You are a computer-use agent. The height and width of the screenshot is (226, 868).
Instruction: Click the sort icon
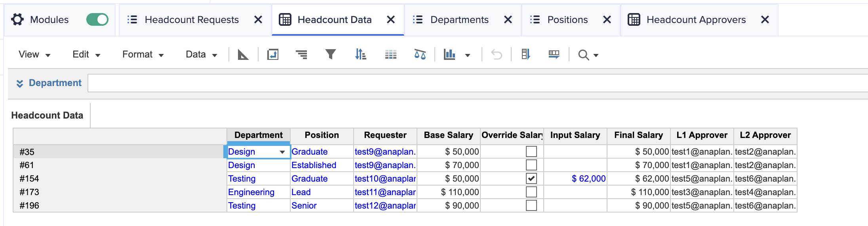pos(360,54)
